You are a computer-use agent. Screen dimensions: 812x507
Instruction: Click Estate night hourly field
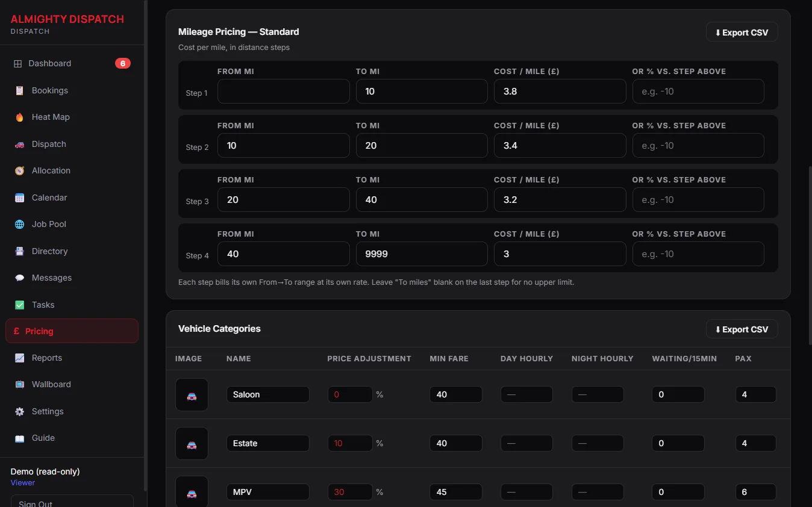[x=598, y=443]
